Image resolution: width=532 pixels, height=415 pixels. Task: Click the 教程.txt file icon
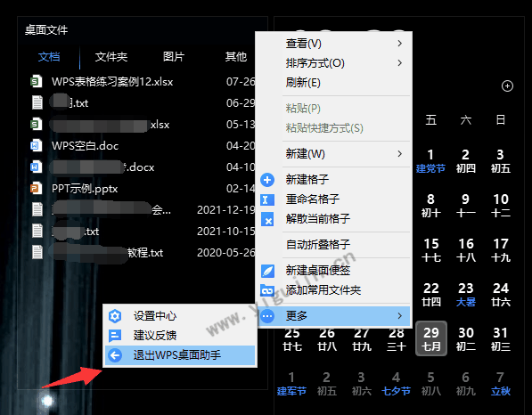tap(37, 252)
